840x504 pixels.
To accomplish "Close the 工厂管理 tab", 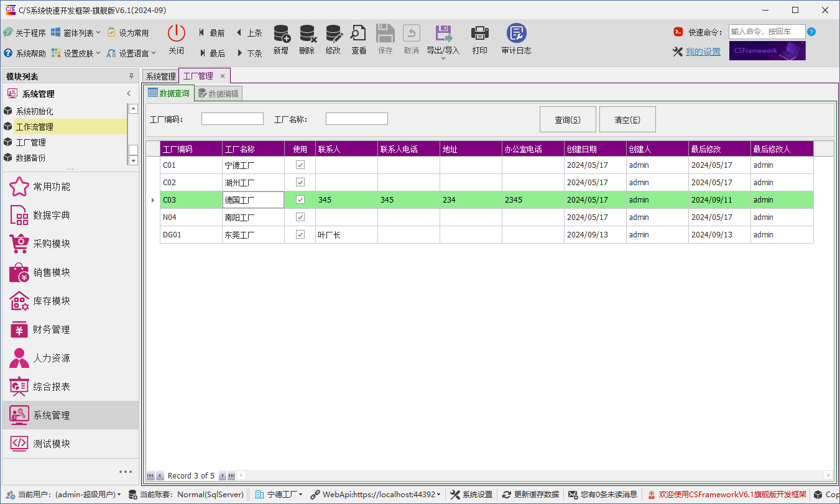I will pyautogui.click(x=223, y=76).
